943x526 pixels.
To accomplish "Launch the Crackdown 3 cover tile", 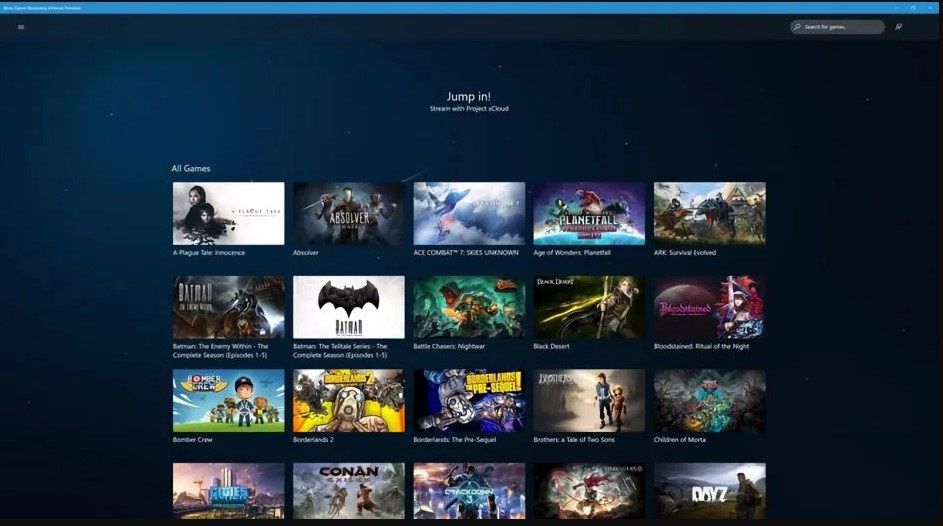I will [x=469, y=491].
